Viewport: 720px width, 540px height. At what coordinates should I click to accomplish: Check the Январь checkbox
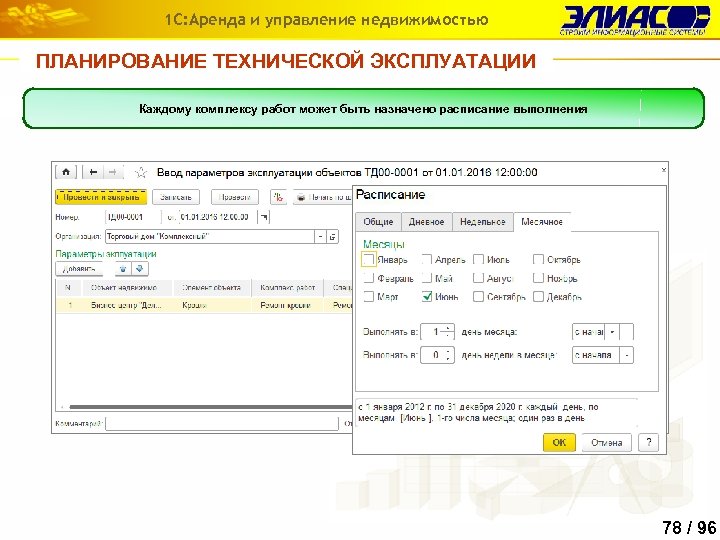368,259
